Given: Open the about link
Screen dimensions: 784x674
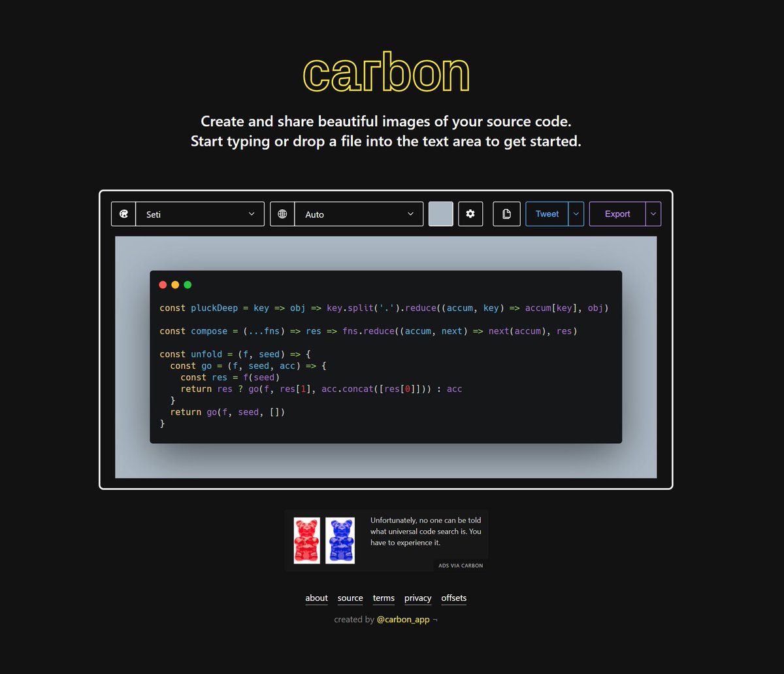Looking at the screenshot, I should pyautogui.click(x=317, y=598).
